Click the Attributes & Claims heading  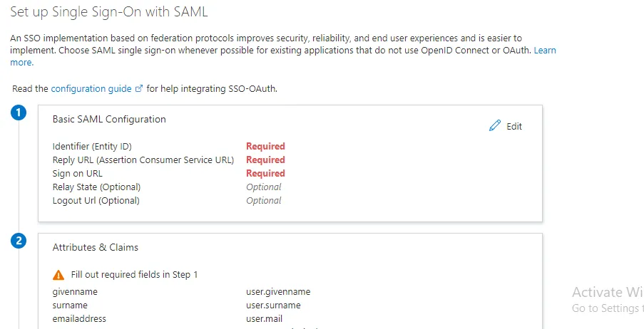pos(96,247)
